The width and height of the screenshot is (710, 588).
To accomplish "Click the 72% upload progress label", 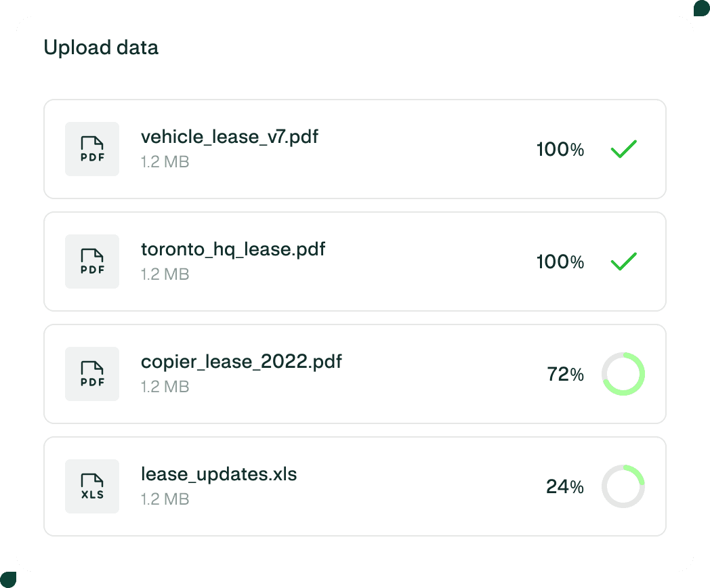I will 565,374.
